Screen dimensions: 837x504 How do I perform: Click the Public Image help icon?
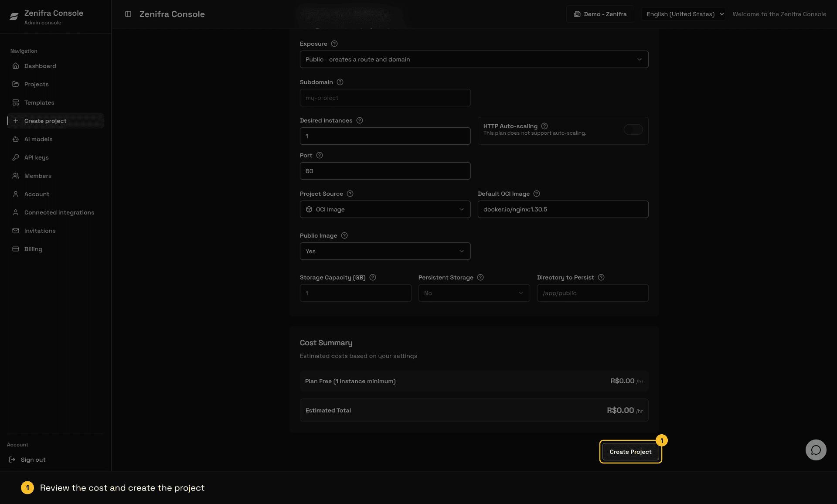[x=344, y=235]
